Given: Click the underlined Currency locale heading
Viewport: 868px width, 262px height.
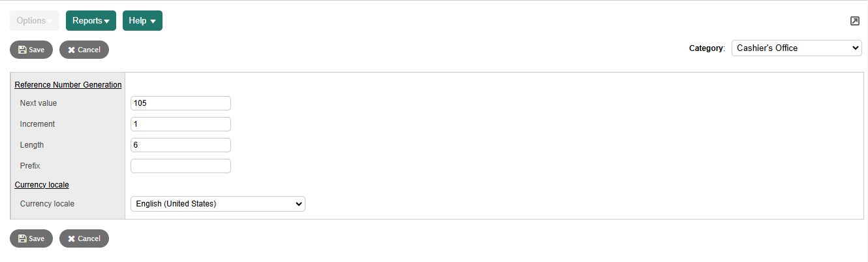Looking at the screenshot, I should (42, 185).
